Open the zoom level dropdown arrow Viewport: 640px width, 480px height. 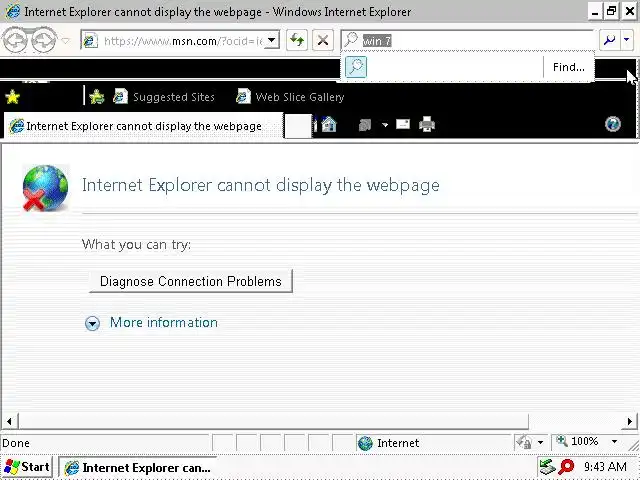point(614,442)
